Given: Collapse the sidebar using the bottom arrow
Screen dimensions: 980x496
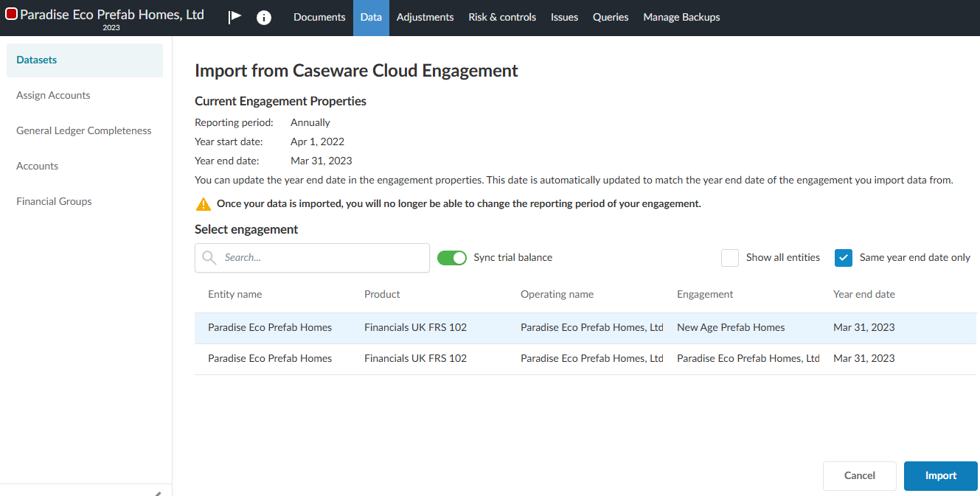Looking at the screenshot, I should tap(157, 493).
